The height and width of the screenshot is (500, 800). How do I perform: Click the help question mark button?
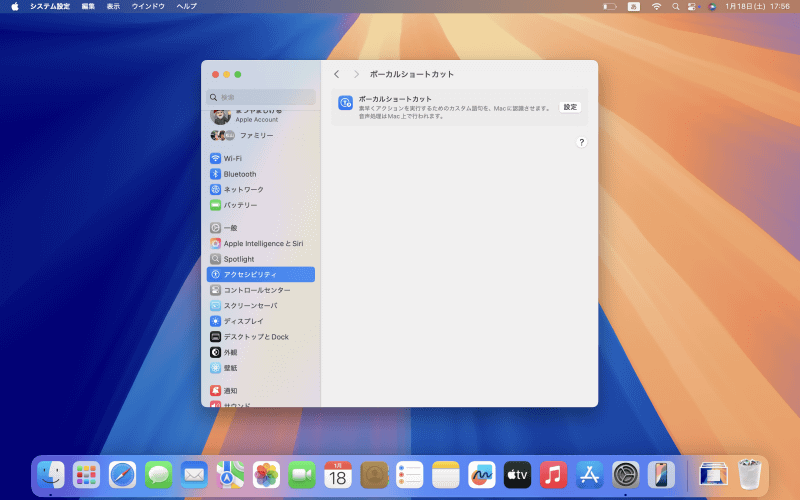click(581, 142)
